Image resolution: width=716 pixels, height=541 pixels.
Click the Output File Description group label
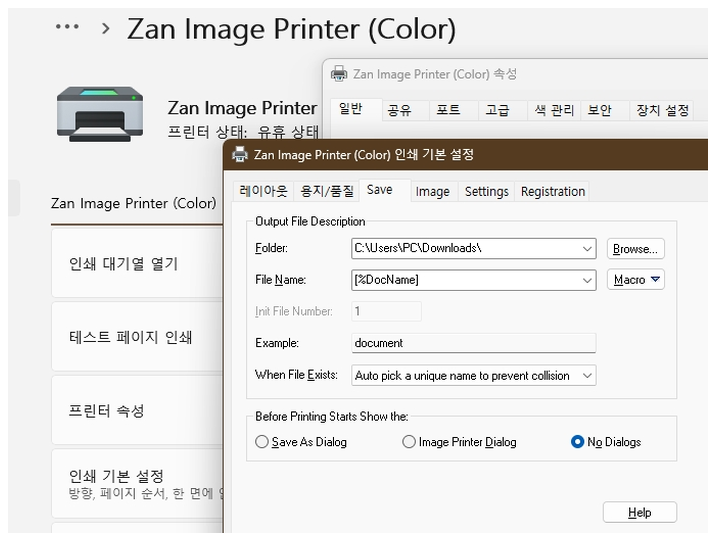(310, 221)
